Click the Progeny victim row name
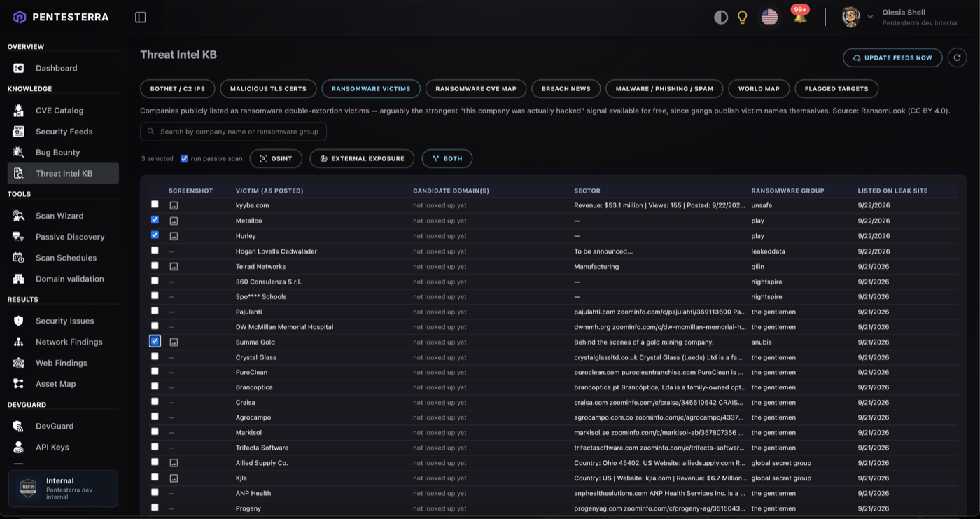 click(x=248, y=508)
